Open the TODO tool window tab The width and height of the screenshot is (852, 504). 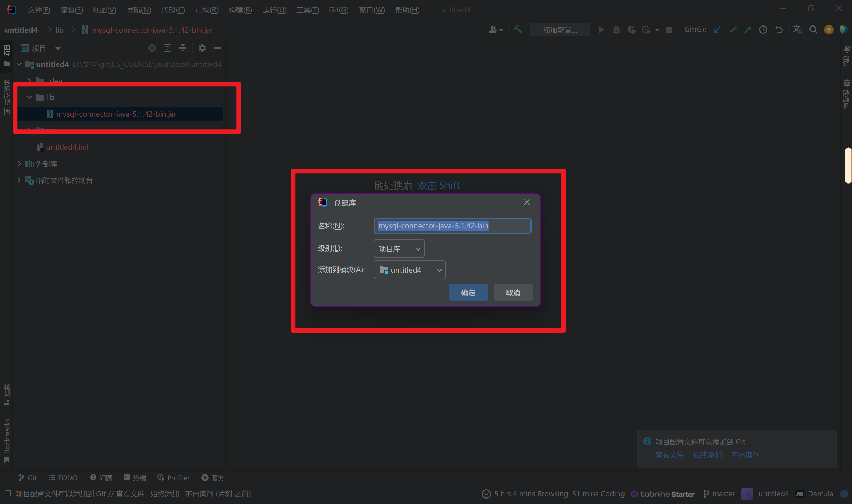click(63, 477)
